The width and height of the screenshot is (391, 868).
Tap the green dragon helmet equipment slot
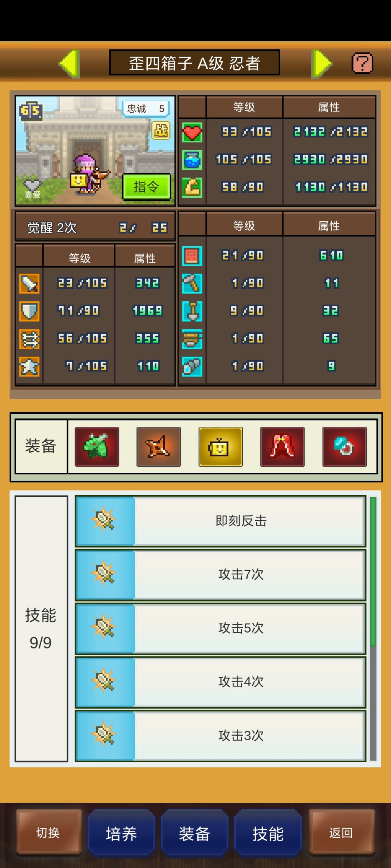(x=97, y=447)
